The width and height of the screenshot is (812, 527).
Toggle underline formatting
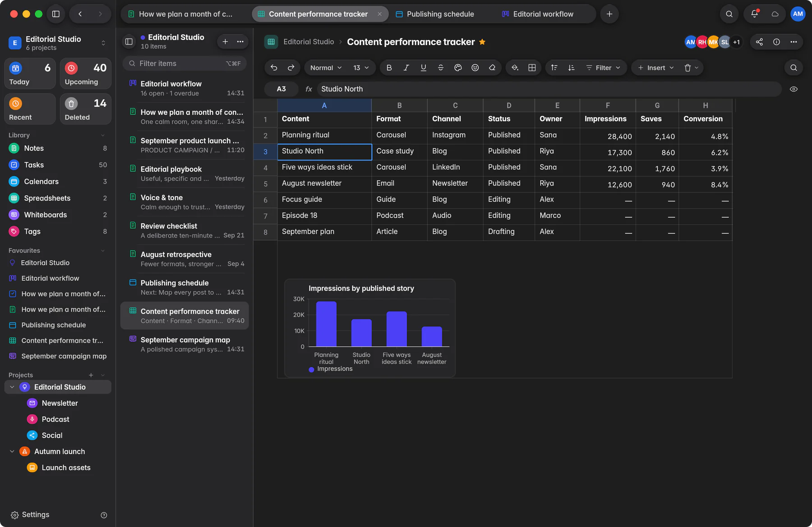(x=423, y=68)
